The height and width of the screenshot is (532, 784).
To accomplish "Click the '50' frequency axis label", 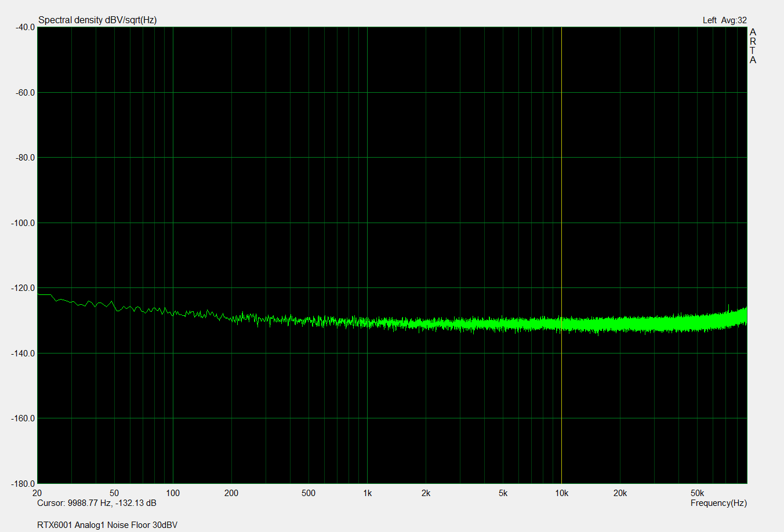I will [114, 493].
